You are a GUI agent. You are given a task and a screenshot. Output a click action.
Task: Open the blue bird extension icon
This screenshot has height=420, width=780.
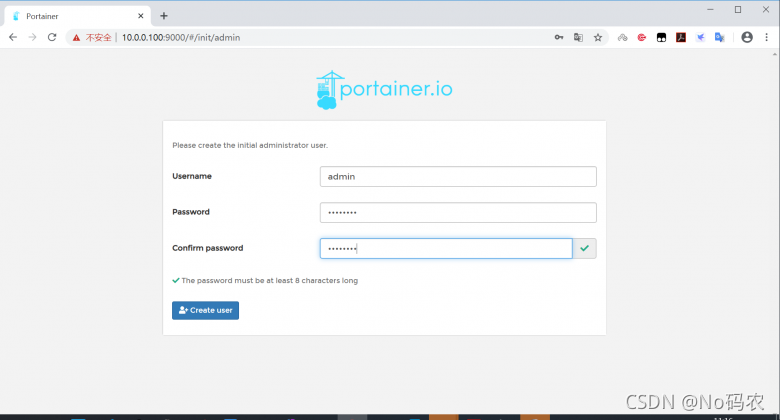click(700, 37)
